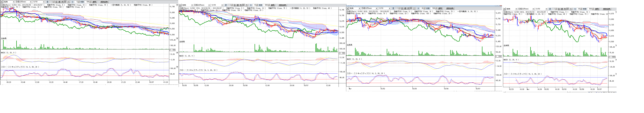The width and height of the screenshot is (644, 113).
Task: Click 適用 apply button in 15-minute chart
Action: (x=272, y=5)
